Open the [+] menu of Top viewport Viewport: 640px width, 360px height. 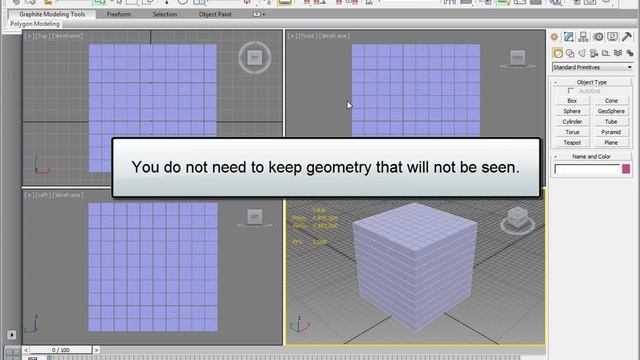pyautogui.click(x=29, y=36)
